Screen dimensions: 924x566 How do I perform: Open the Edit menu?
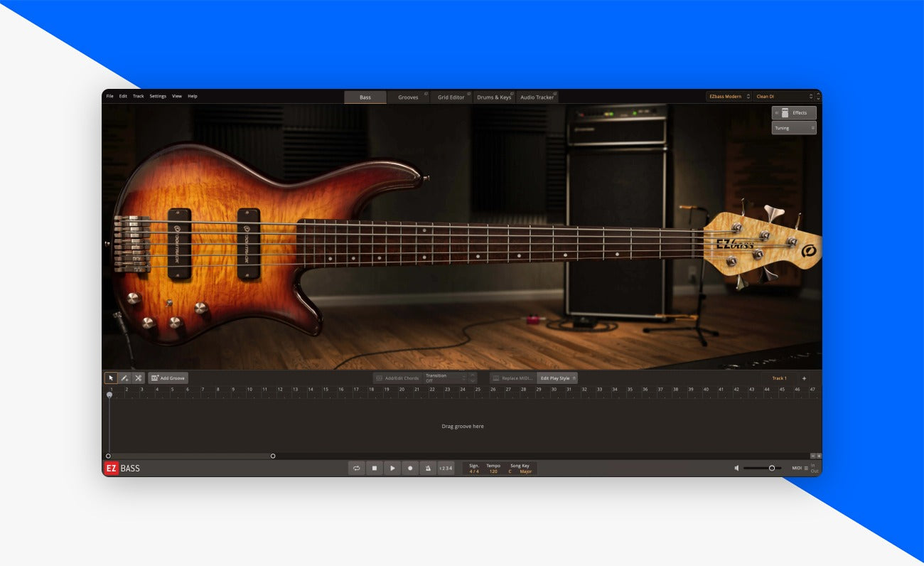[x=123, y=96]
